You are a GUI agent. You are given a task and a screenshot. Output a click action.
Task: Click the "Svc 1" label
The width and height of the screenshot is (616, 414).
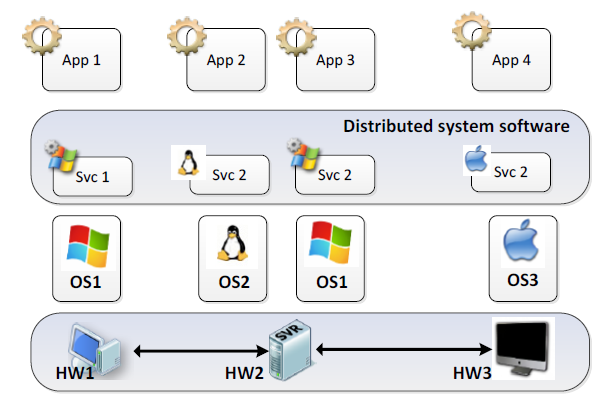(92, 177)
